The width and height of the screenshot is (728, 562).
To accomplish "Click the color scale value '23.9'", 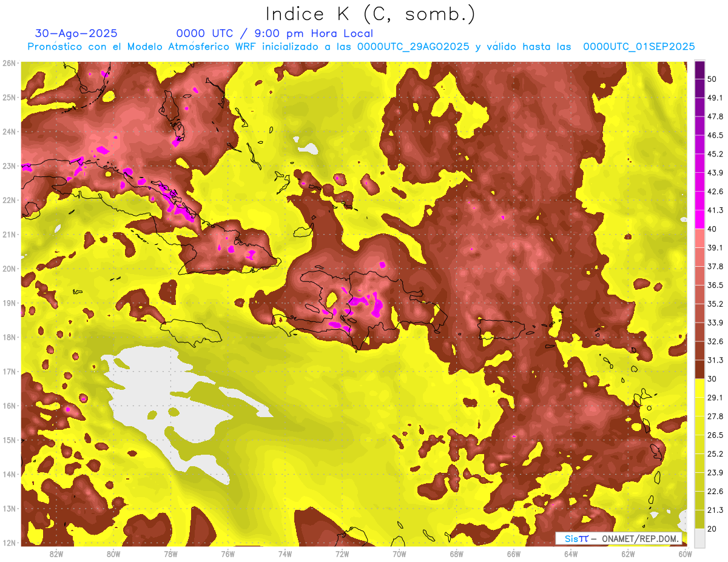I will pos(715,472).
